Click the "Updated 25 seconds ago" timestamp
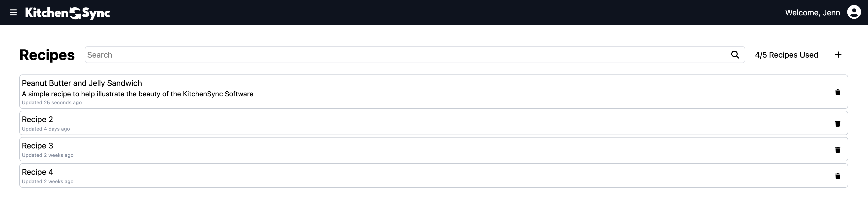Screen dimensions: 868x214 click(52, 103)
